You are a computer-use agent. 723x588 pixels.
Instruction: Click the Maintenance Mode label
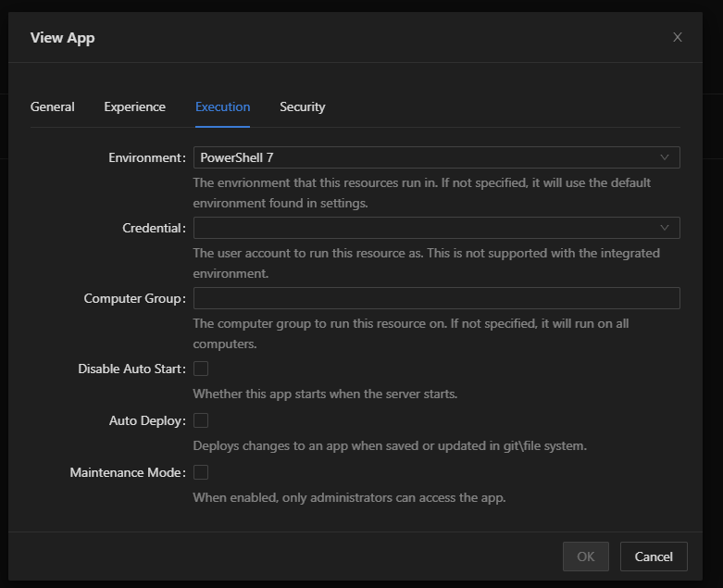[128, 472]
